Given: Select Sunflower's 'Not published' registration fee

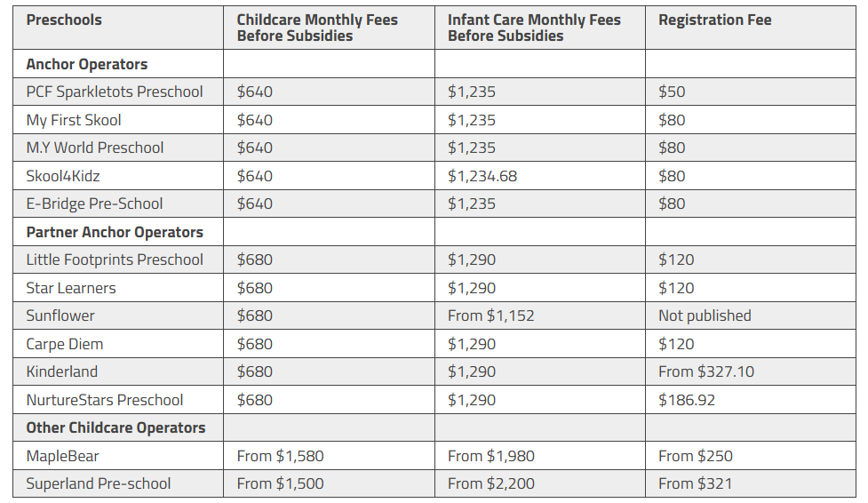Looking at the screenshot, I should pyautogui.click(x=705, y=315).
